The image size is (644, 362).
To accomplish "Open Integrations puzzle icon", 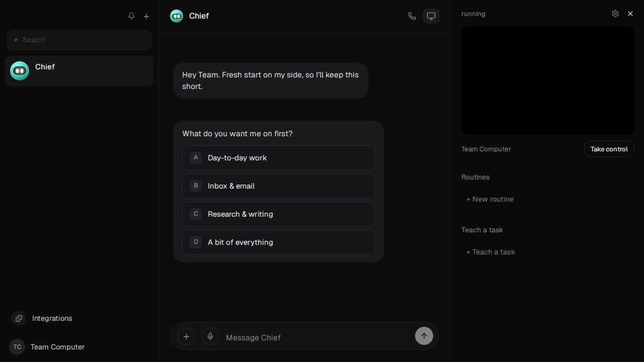I will (x=19, y=318).
